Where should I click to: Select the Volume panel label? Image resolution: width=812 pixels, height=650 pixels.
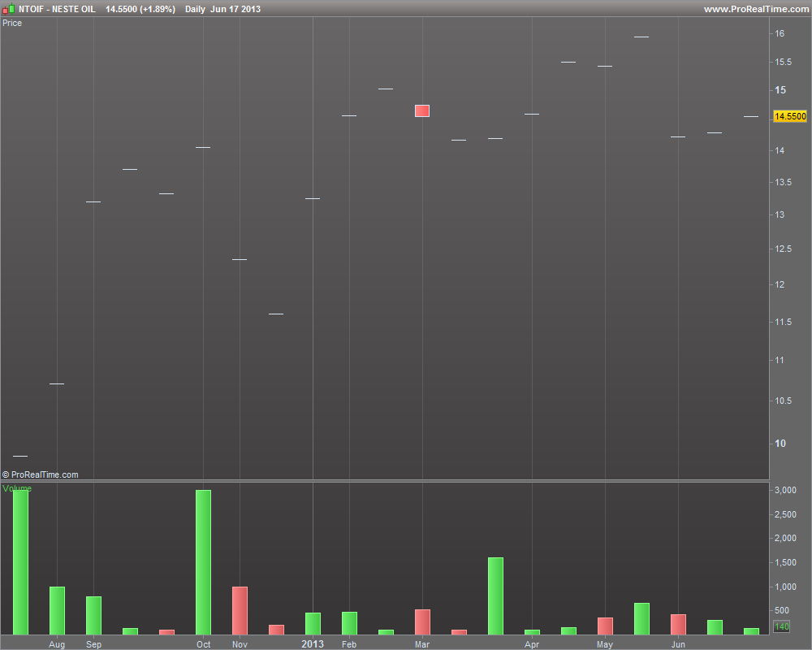pos(16,488)
